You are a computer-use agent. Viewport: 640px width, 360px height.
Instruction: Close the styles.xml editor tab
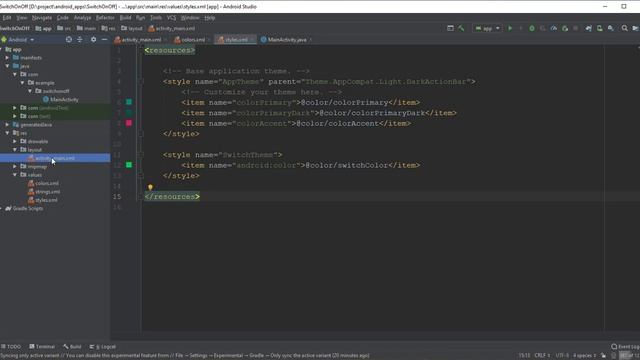click(x=252, y=40)
